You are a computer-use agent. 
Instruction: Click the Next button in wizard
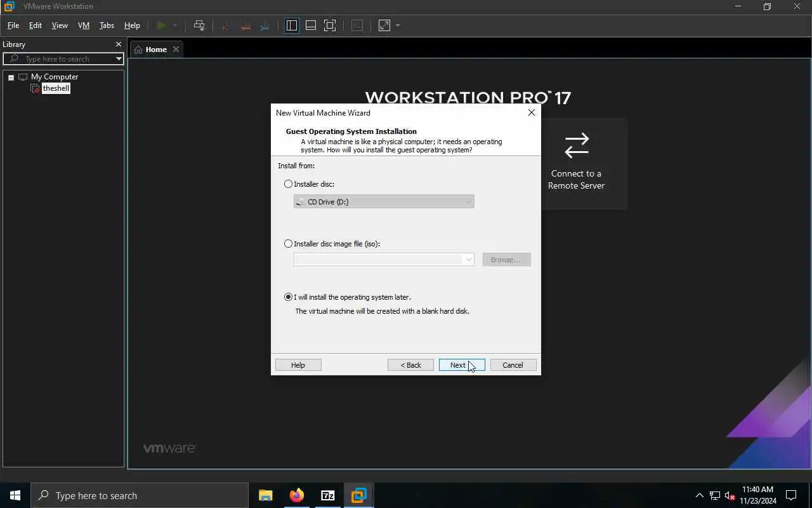click(462, 365)
